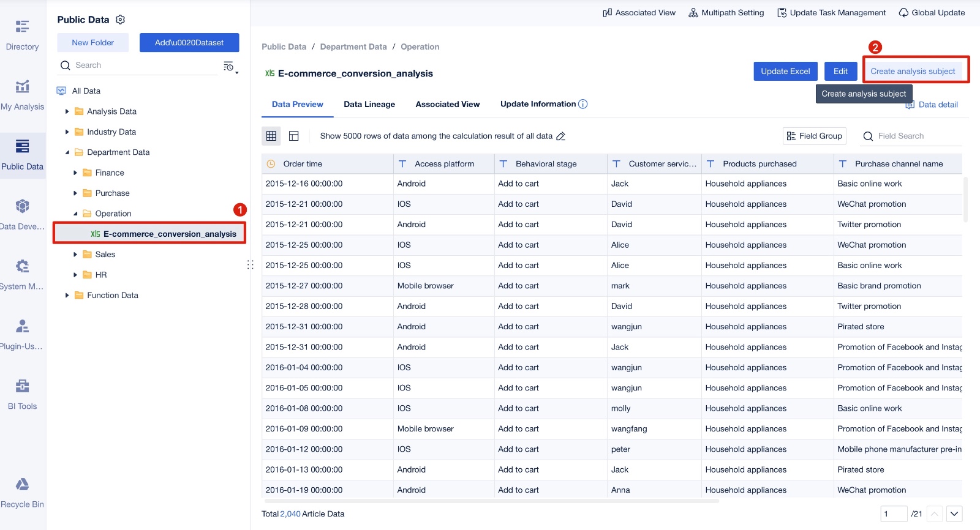Open Multipath Setting

726,13
